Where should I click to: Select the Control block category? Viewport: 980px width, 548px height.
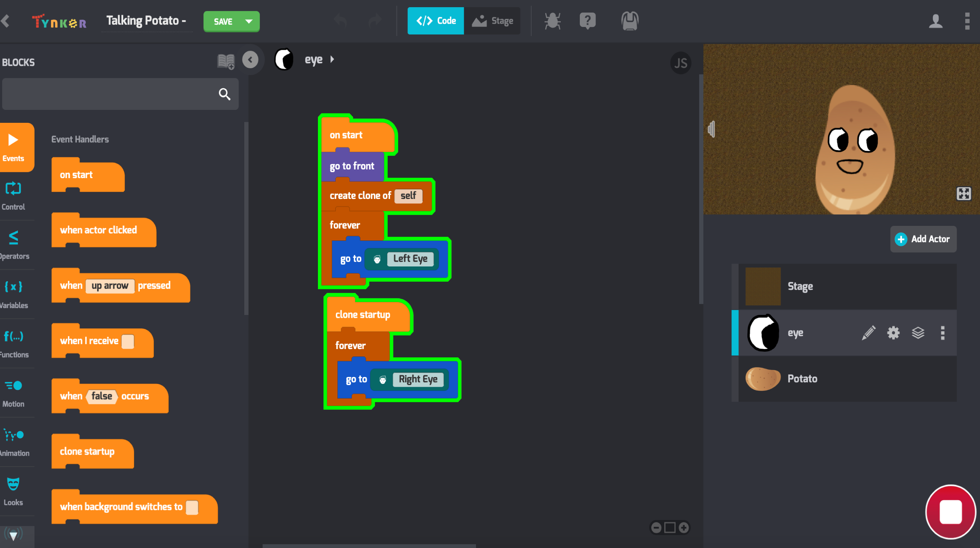(13, 196)
